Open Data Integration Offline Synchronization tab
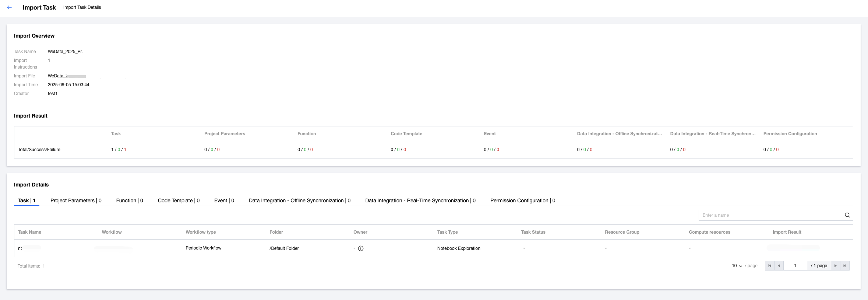The width and height of the screenshot is (868, 300). point(300,200)
